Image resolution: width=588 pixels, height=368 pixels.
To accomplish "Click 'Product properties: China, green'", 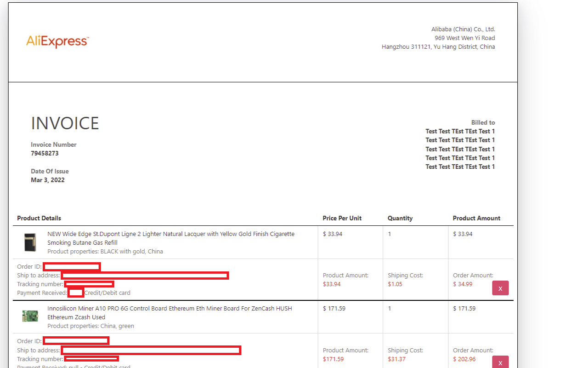I will (x=90, y=326).
